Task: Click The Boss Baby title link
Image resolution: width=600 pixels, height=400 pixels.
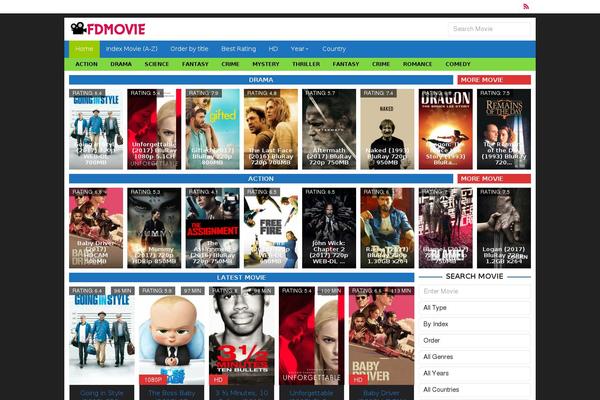Action: coord(172,393)
